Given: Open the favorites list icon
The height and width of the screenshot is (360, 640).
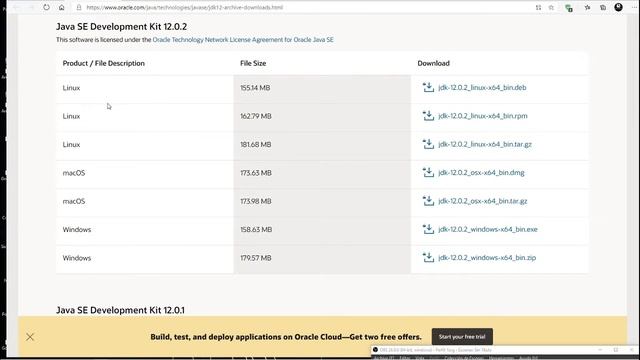Looking at the screenshot, I should [587, 7].
